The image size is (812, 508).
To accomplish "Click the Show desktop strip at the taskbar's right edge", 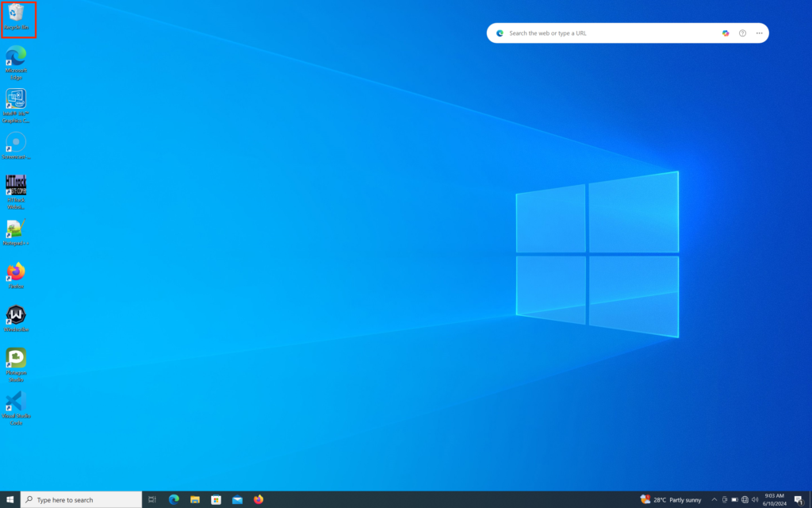I will click(x=810, y=500).
